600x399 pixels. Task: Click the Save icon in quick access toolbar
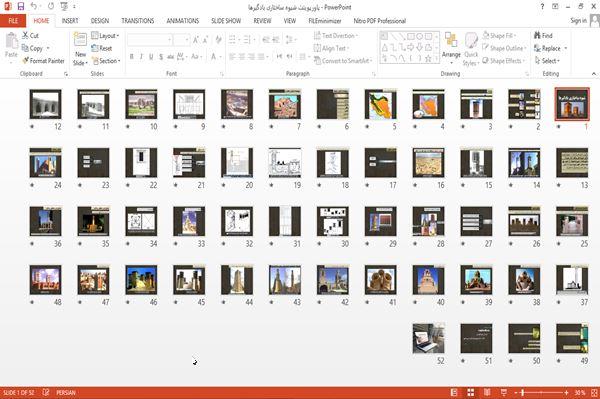click(21, 7)
